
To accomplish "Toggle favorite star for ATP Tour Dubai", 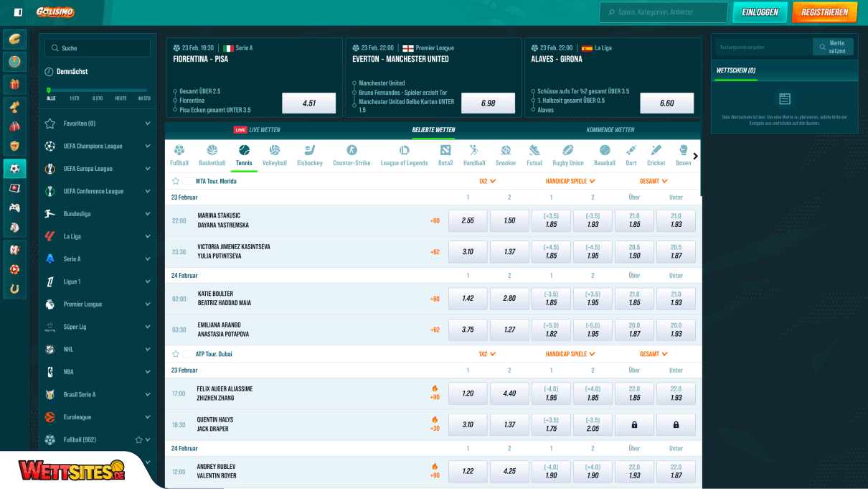I will coord(176,354).
